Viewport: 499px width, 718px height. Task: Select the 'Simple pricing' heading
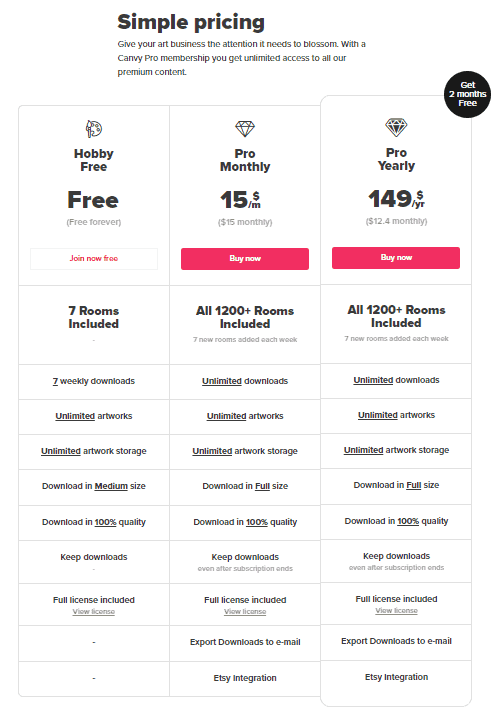(191, 22)
